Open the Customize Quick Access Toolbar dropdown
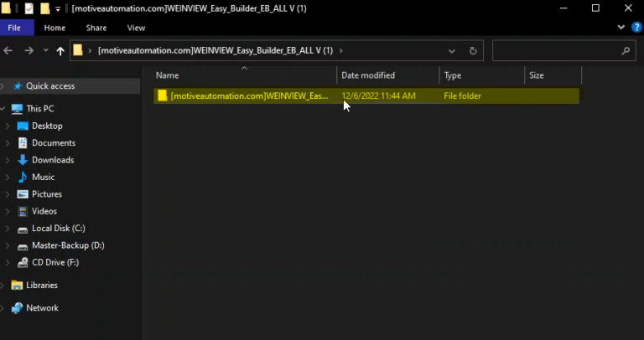 (x=58, y=8)
